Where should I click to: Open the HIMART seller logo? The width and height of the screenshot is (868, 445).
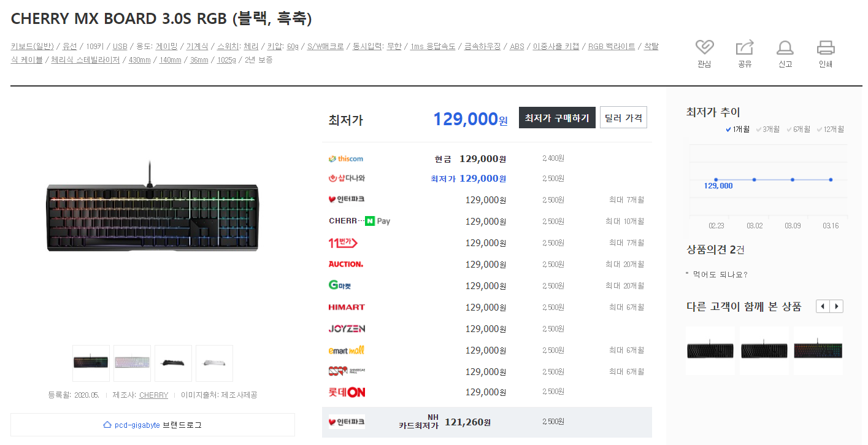click(x=347, y=307)
